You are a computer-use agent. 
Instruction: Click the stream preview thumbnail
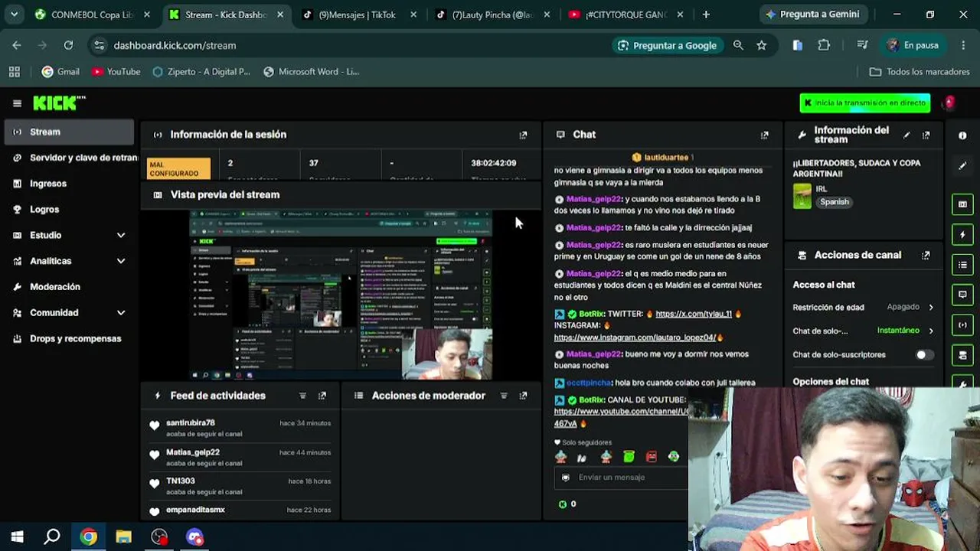pyautogui.click(x=341, y=295)
